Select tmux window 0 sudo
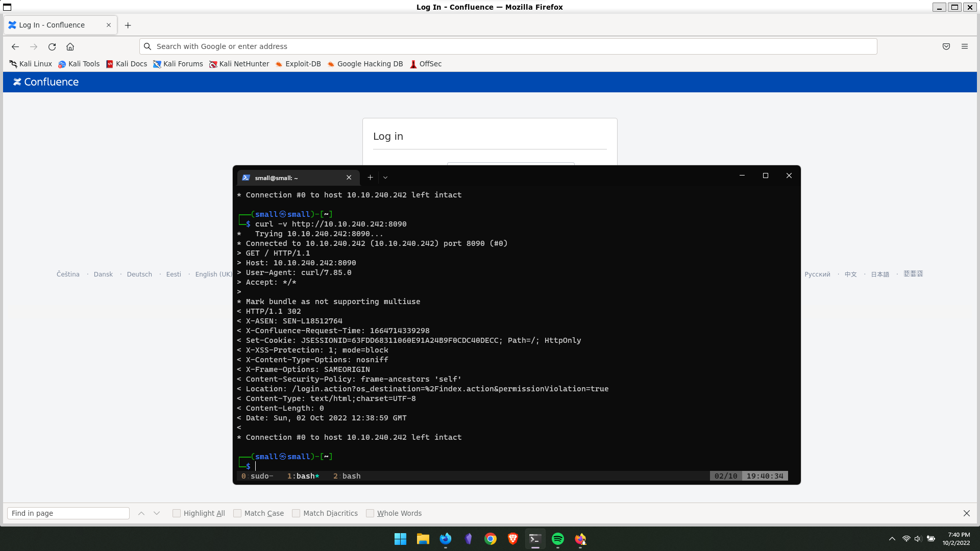The image size is (980, 551). (x=257, y=476)
